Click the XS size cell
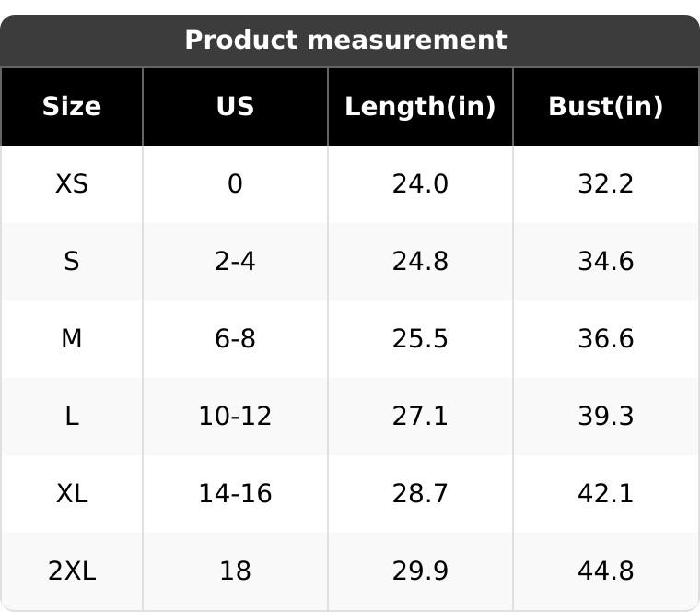 click(x=72, y=184)
